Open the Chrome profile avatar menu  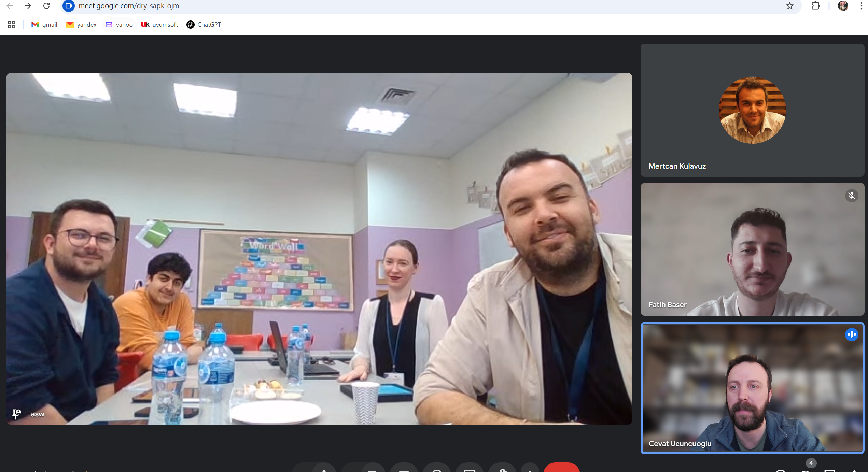pyautogui.click(x=843, y=6)
